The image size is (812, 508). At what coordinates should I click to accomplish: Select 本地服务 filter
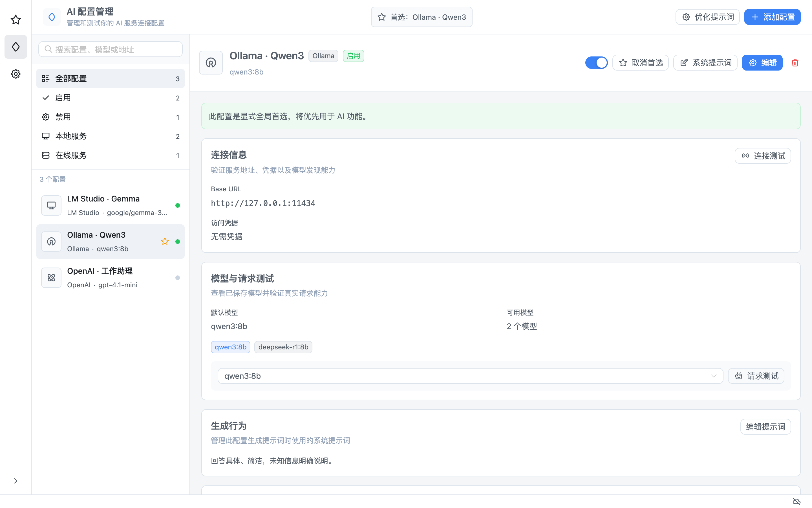click(111, 136)
